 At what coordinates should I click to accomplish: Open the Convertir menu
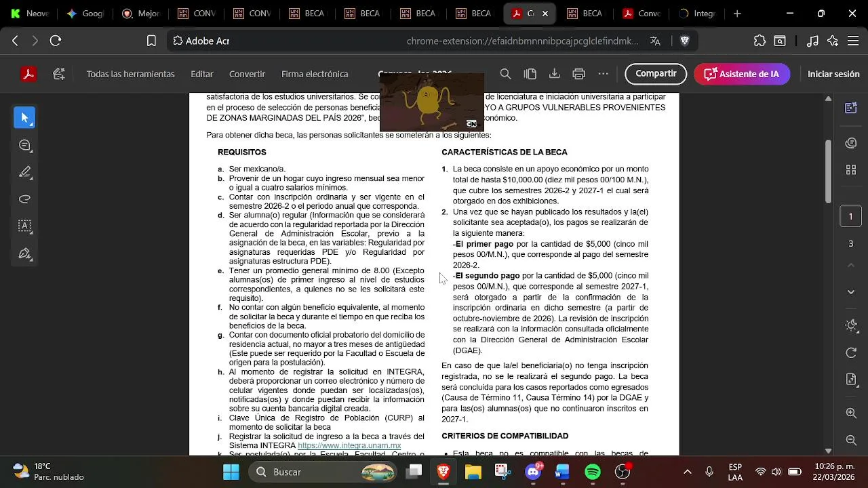[247, 74]
